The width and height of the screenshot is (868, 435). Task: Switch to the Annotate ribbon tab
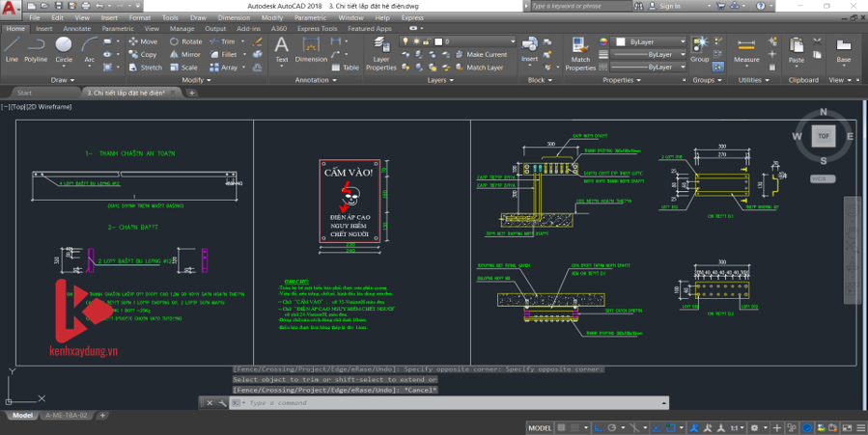click(x=76, y=29)
